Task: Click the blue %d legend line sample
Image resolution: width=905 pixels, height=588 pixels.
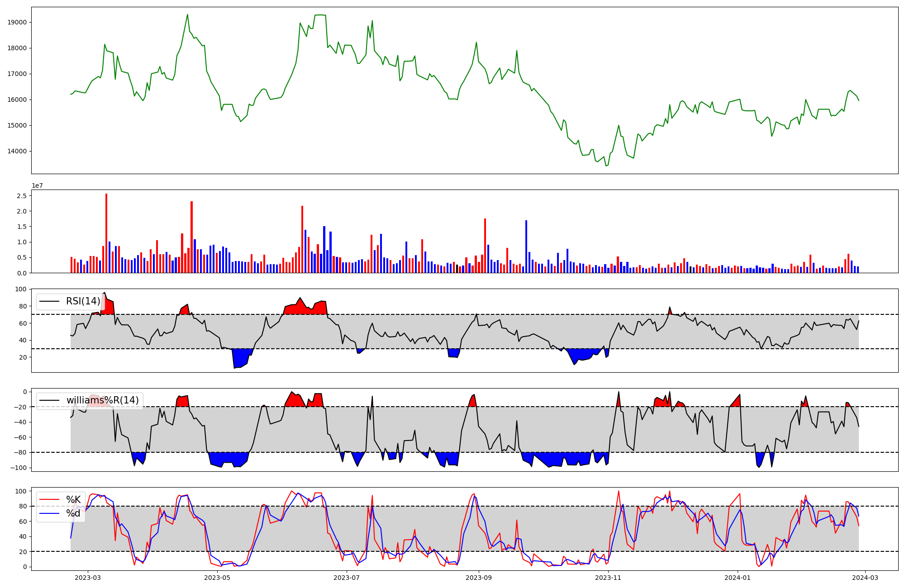Action: click(x=50, y=513)
